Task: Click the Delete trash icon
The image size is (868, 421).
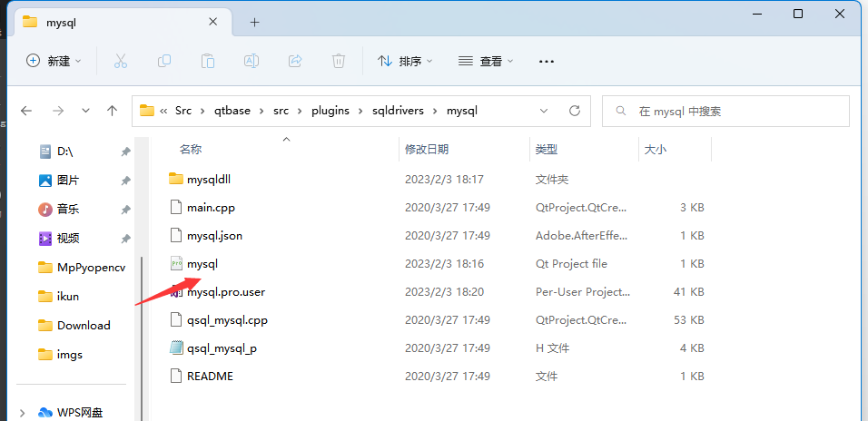Action: [339, 61]
